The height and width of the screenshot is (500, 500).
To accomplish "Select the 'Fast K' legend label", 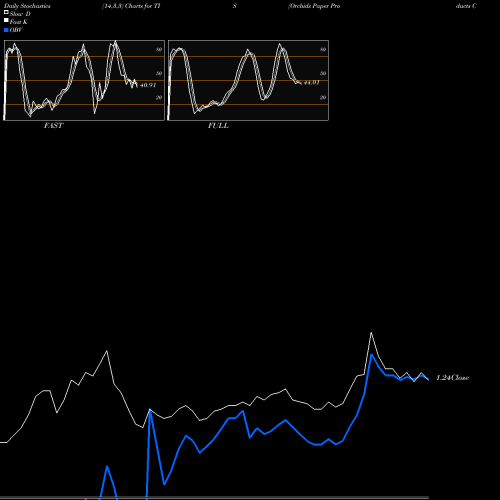I will click(19, 22).
